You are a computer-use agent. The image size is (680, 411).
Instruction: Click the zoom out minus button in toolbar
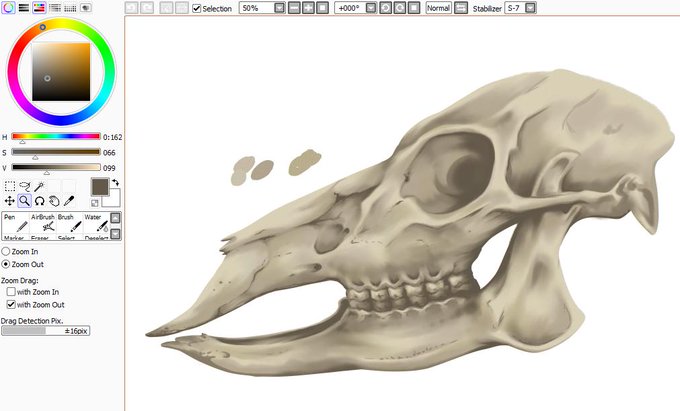tap(294, 8)
